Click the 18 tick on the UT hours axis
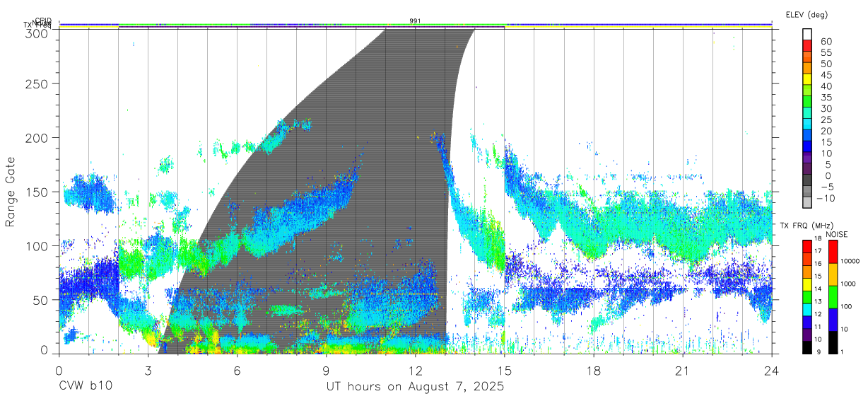 point(594,370)
